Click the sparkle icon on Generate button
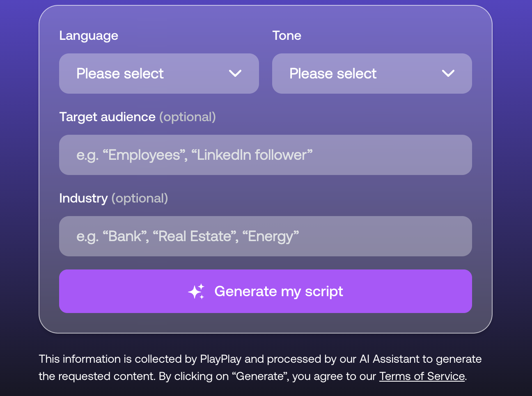The width and height of the screenshot is (532, 396). click(196, 291)
